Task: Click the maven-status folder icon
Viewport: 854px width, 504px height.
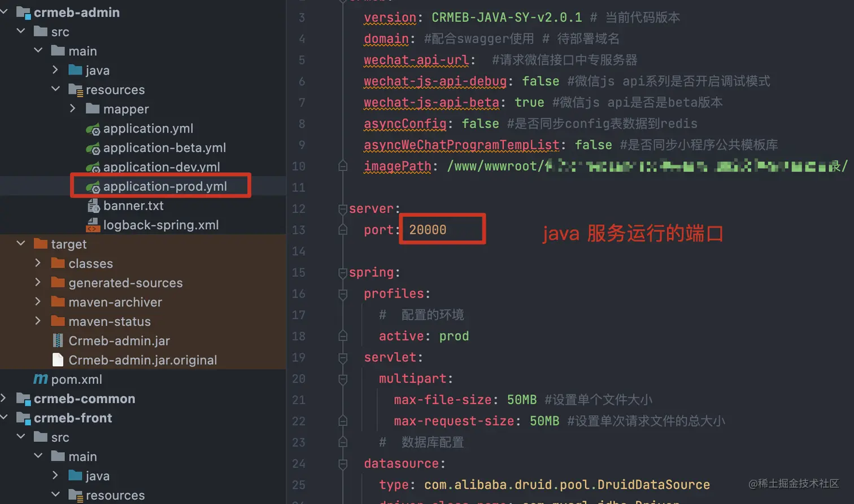Action: pos(58,321)
